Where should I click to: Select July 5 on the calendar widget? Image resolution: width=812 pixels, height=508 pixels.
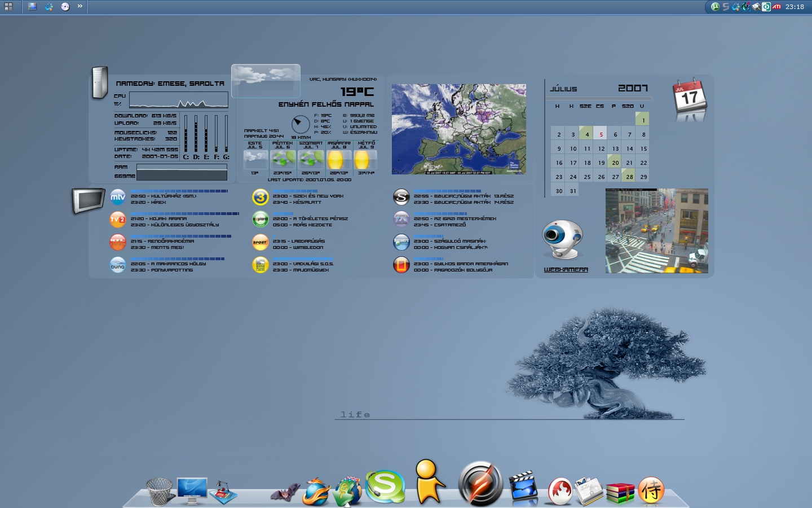click(601, 134)
